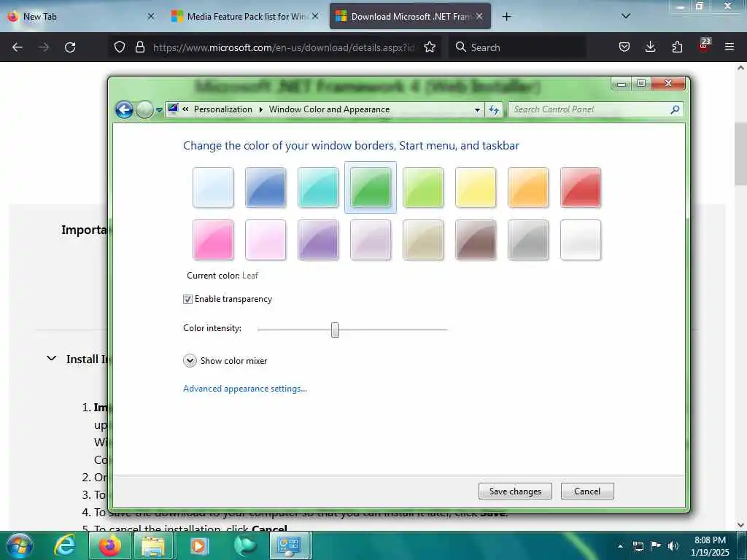Choose the lime green swatch
The image size is (747, 560).
coord(423,187)
